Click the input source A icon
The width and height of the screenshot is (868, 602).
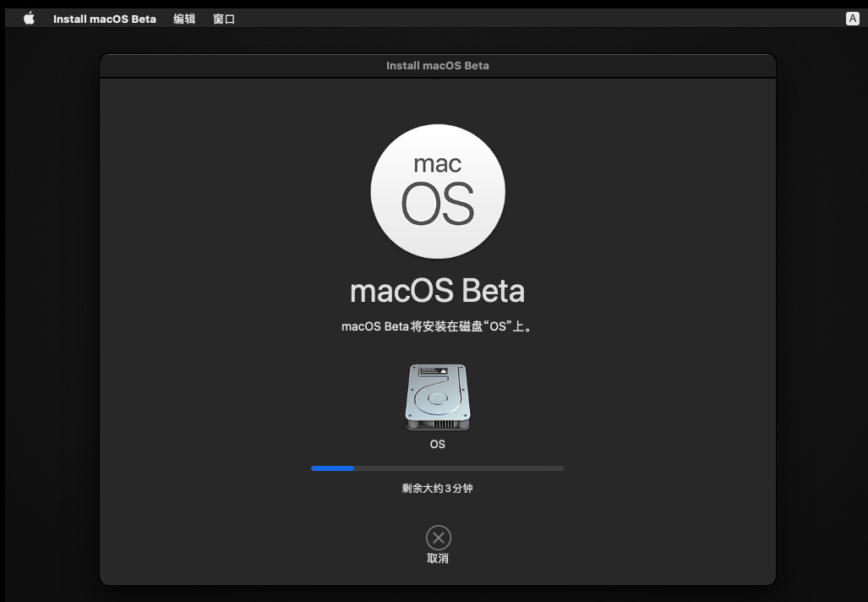[853, 19]
